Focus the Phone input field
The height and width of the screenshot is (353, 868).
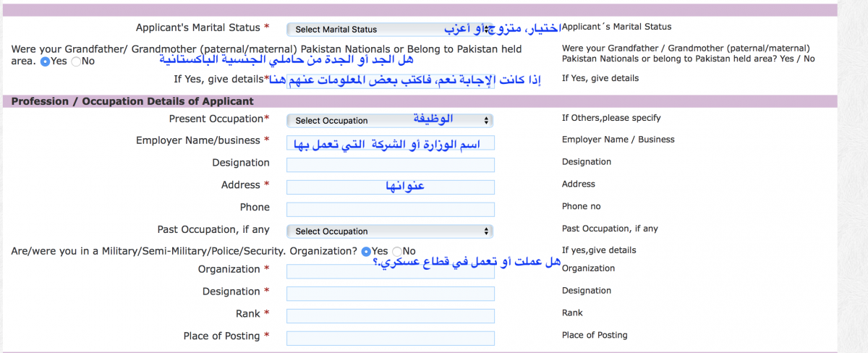tap(390, 209)
